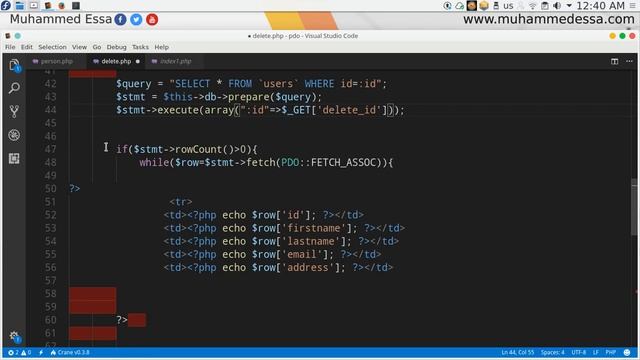
Task: Open the Debug view in activity bar
Action: [14, 135]
